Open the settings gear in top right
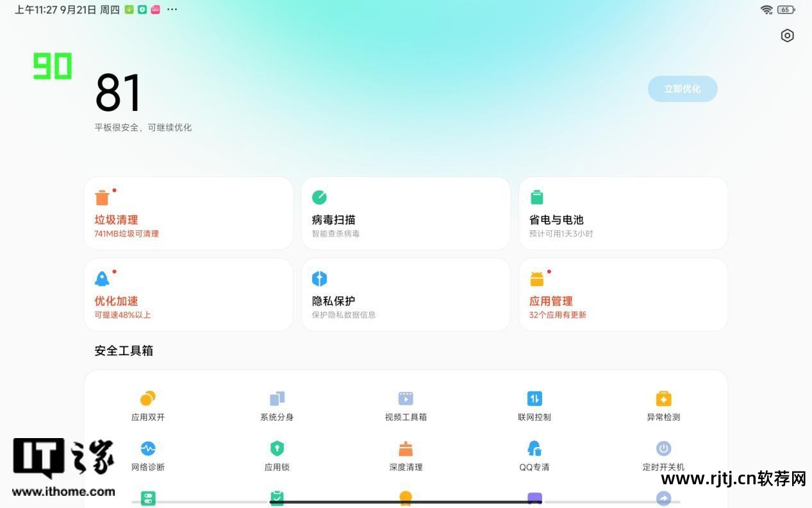Image resolution: width=812 pixels, height=508 pixels. click(x=787, y=35)
